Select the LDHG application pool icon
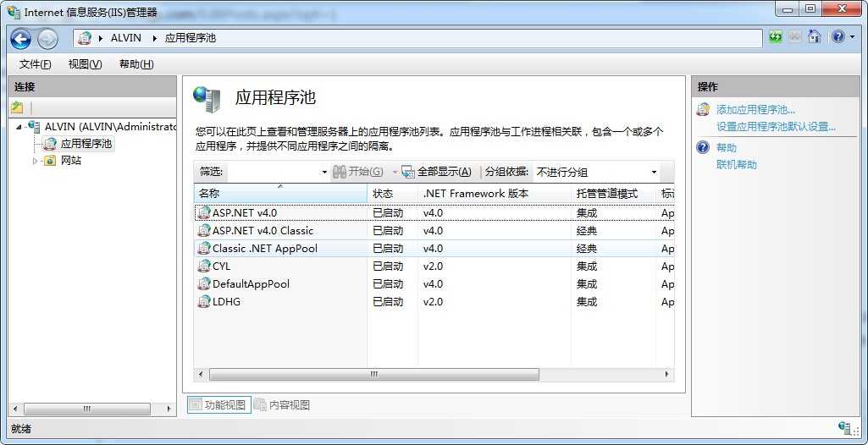Screen dimensions: 868x445 point(204,301)
